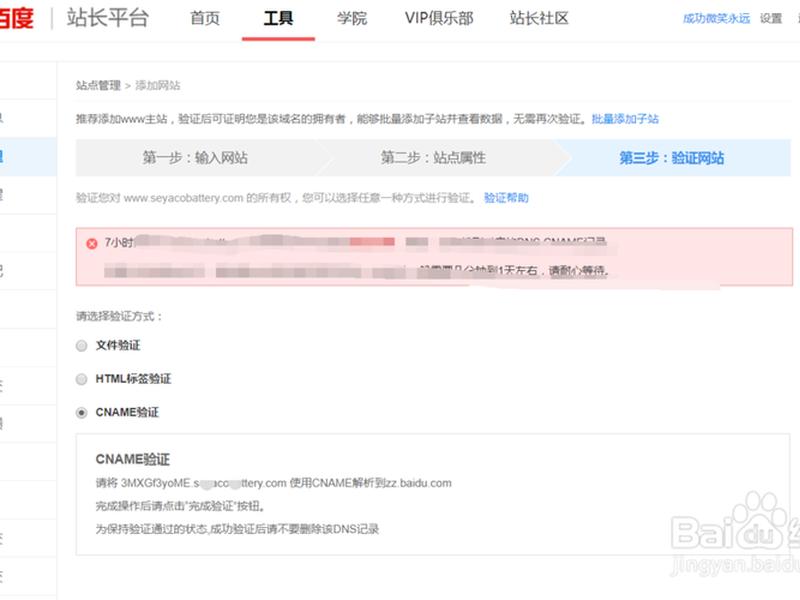Image resolution: width=800 pixels, height=600 pixels.
Task: Click the 第一步：输入网站 step
Action: pyautogui.click(x=195, y=158)
